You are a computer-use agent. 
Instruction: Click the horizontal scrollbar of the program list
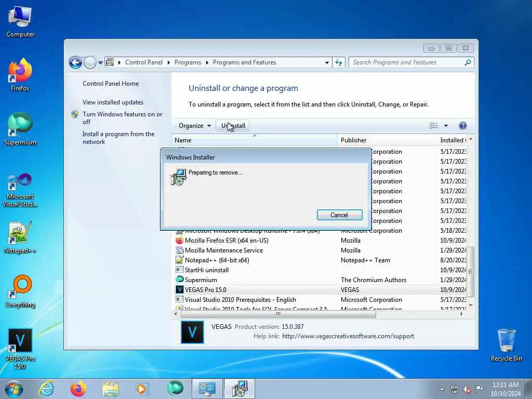click(278, 314)
